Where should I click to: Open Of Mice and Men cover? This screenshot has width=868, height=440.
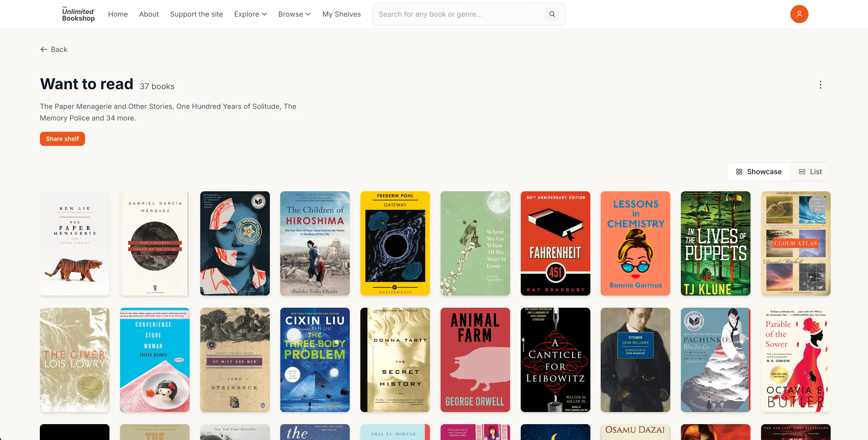(235, 360)
